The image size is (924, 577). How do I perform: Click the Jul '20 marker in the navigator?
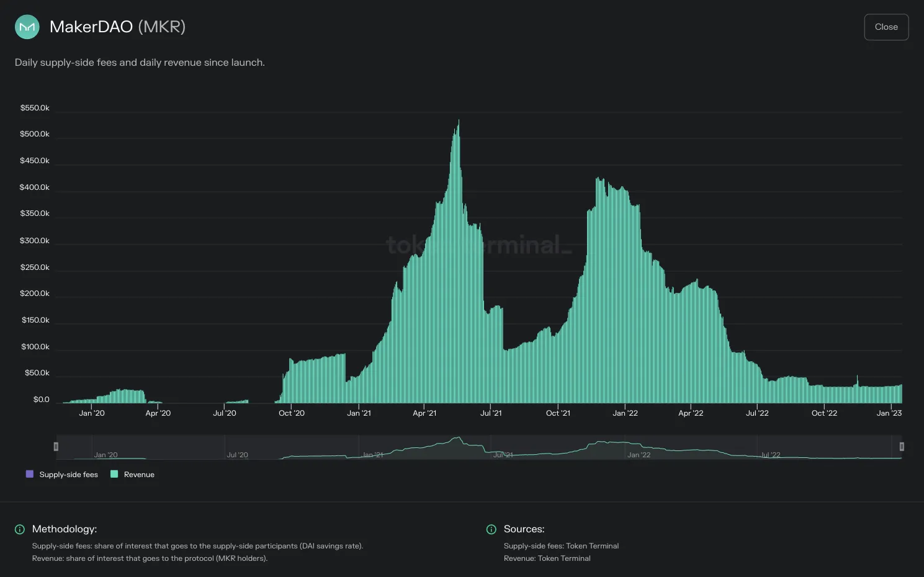tap(237, 455)
